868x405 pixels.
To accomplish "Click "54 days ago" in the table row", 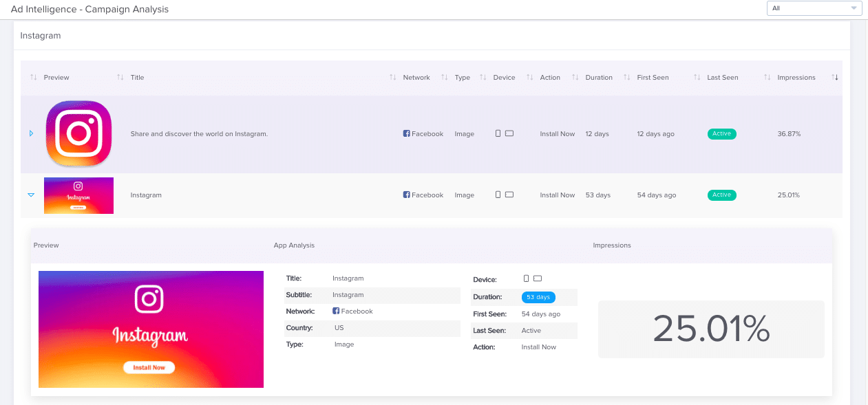I will point(657,195).
